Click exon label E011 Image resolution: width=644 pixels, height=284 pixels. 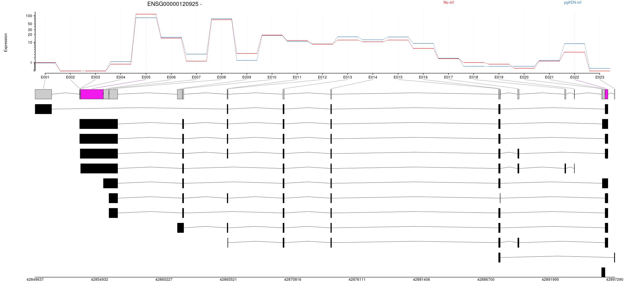tap(297, 77)
